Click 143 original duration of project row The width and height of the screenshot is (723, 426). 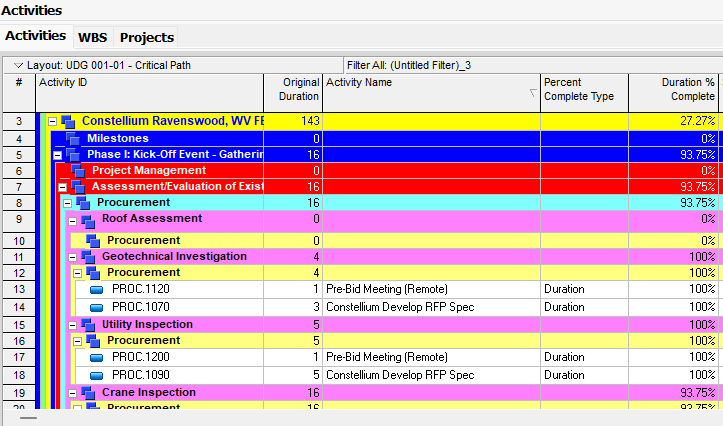point(310,121)
